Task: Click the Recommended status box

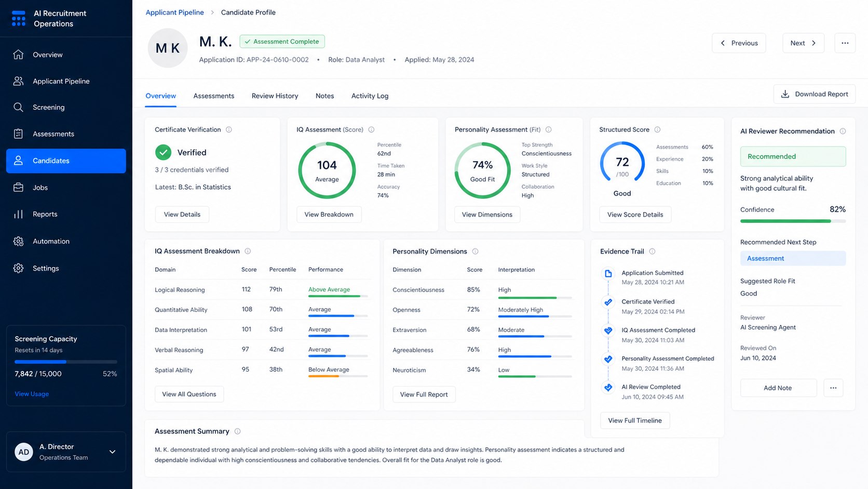Action: tap(793, 156)
